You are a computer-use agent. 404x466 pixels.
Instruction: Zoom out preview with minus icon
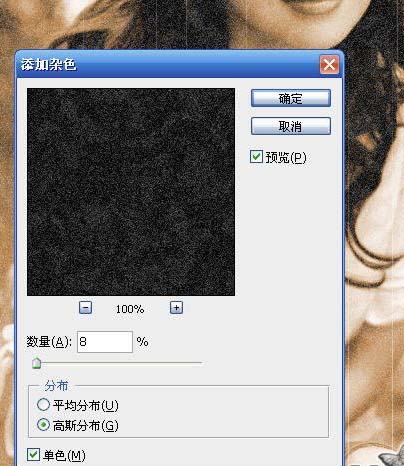(x=86, y=308)
